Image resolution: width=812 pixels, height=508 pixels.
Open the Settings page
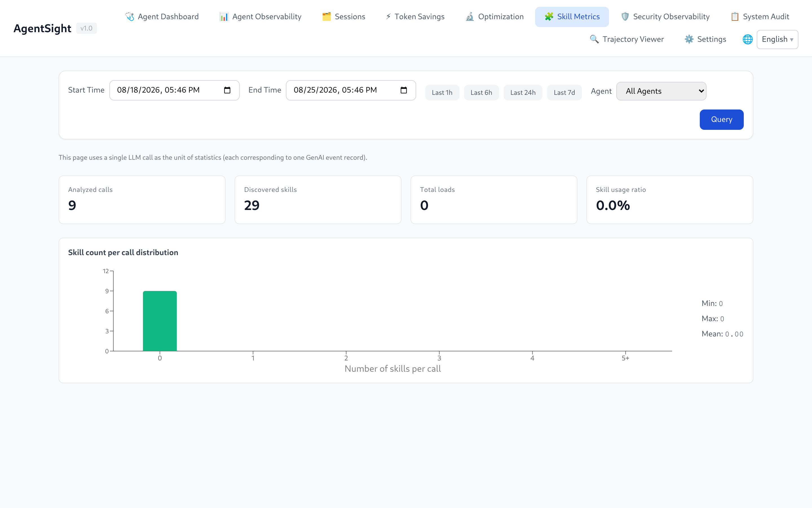(705, 39)
